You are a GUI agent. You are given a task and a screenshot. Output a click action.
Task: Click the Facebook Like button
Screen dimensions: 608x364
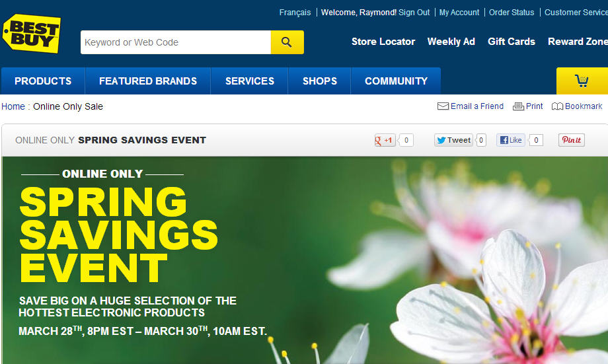click(x=511, y=140)
